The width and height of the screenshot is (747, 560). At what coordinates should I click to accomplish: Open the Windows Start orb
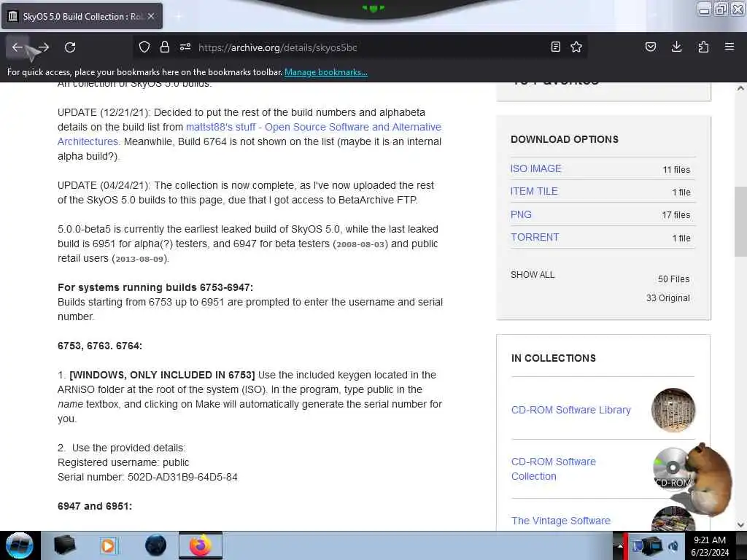pos(19,545)
